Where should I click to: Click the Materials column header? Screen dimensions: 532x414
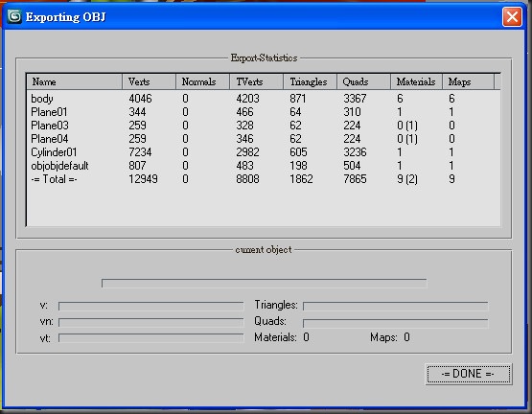(416, 81)
